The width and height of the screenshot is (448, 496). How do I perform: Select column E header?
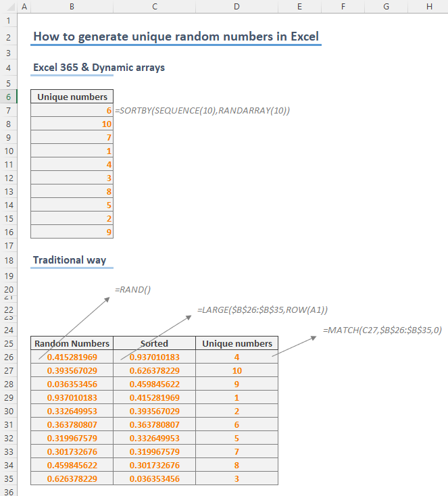click(299, 7)
